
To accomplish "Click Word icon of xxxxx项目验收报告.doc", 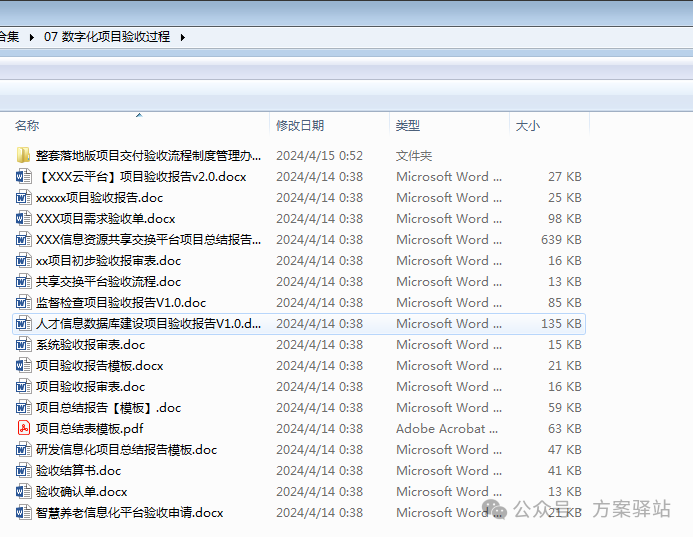I will 23,198.
